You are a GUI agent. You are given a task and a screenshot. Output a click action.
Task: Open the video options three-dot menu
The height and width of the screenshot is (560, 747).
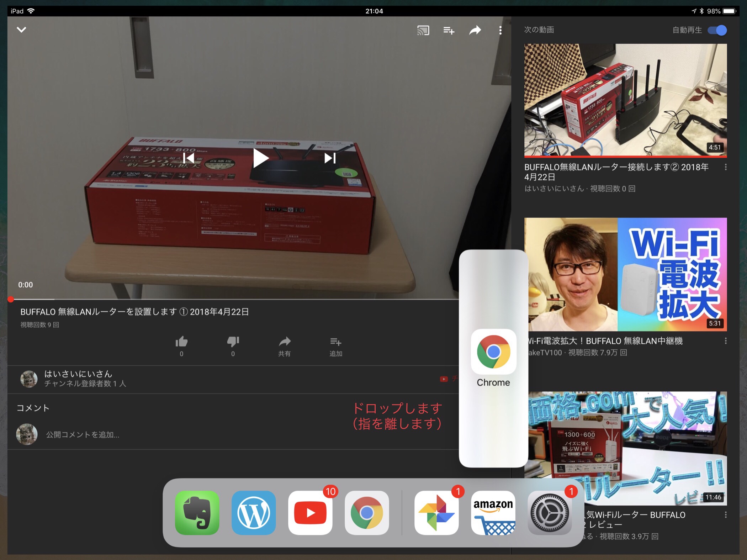click(x=500, y=30)
